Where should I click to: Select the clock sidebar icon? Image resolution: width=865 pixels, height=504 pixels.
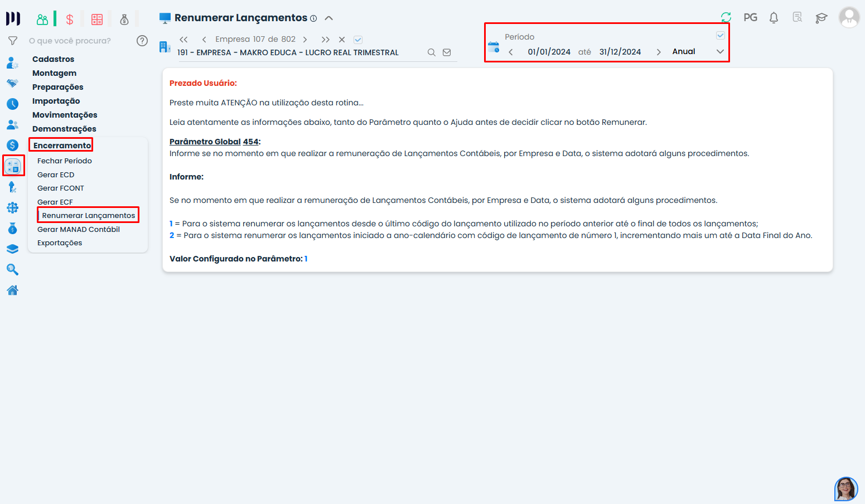click(13, 104)
